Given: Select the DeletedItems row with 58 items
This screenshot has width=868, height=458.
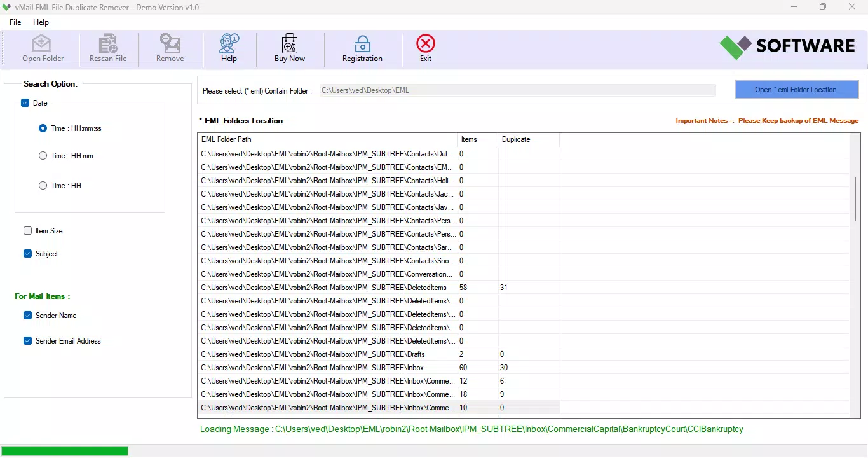Looking at the screenshot, I should click(379, 288).
